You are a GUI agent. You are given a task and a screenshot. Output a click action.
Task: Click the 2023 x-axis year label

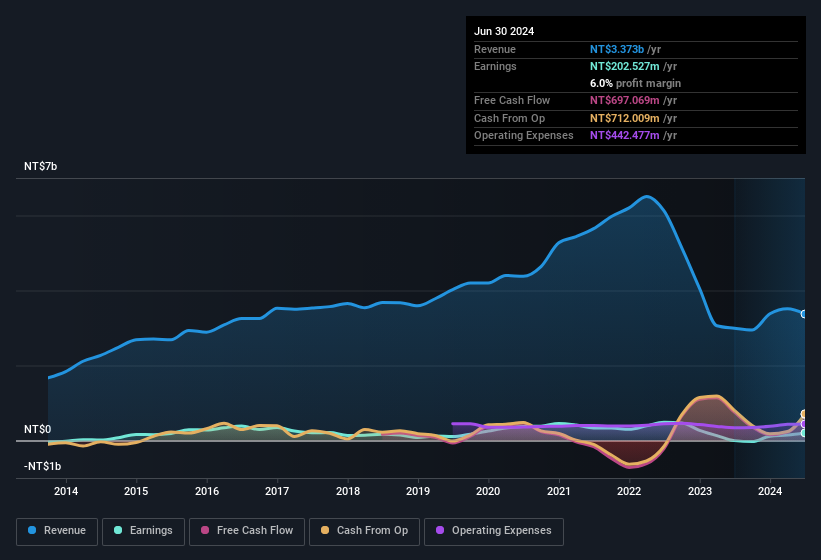(700, 491)
